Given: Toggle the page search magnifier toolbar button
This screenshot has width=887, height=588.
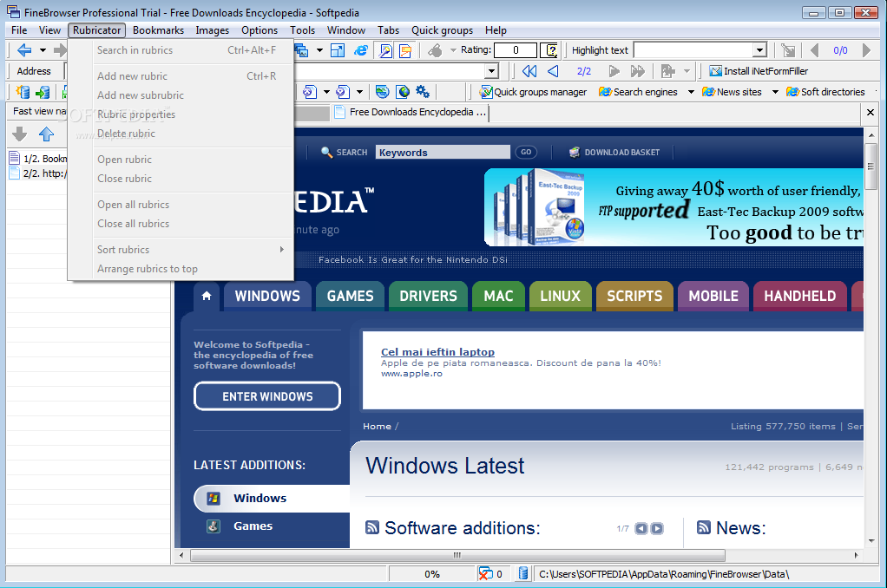Looking at the screenshot, I should point(385,50).
